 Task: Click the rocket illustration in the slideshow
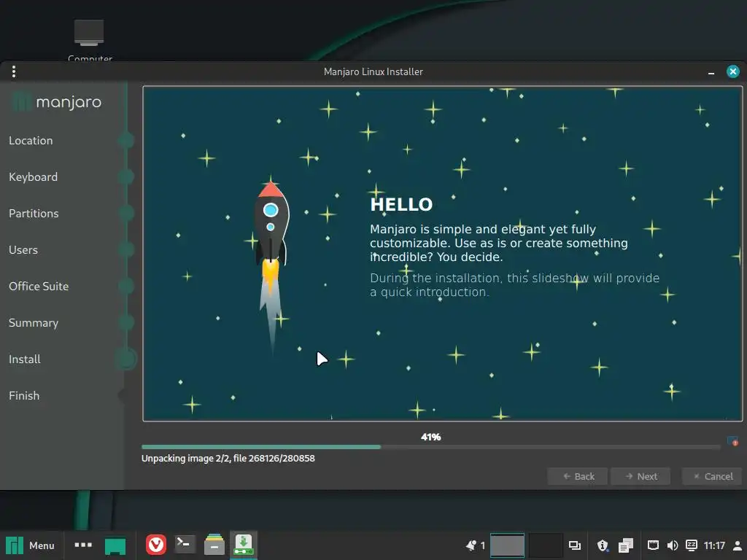pyautogui.click(x=271, y=267)
